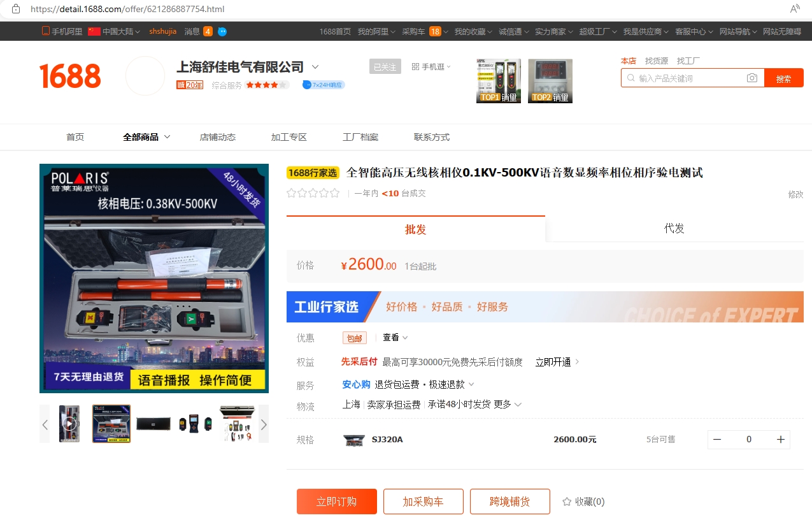Click the 包邮 free-shipping tag
Screen dimensions: 812x520
[354, 337]
